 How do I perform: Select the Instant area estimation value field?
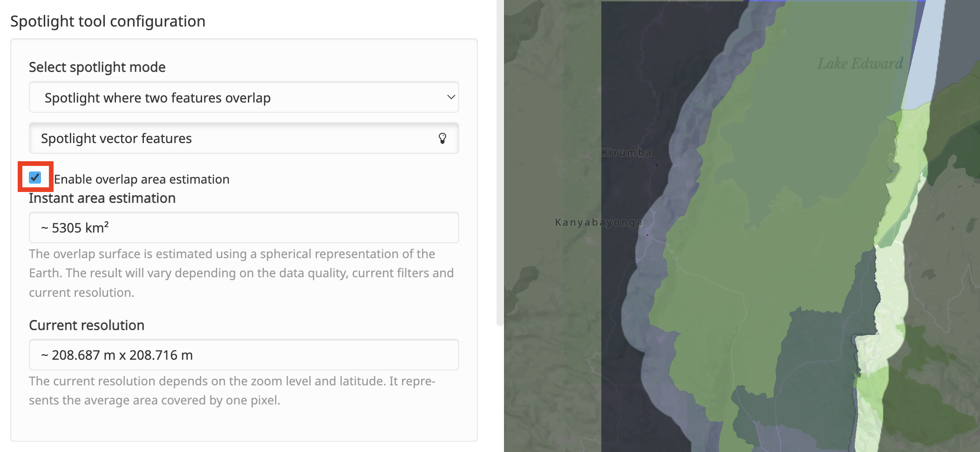tap(244, 228)
